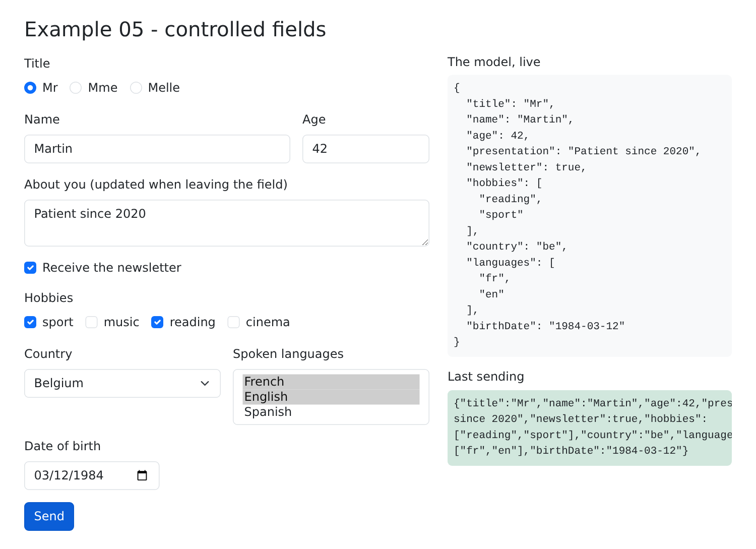Select the Mr title radio button
Screen dimensions: 756x549
point(30,88)
